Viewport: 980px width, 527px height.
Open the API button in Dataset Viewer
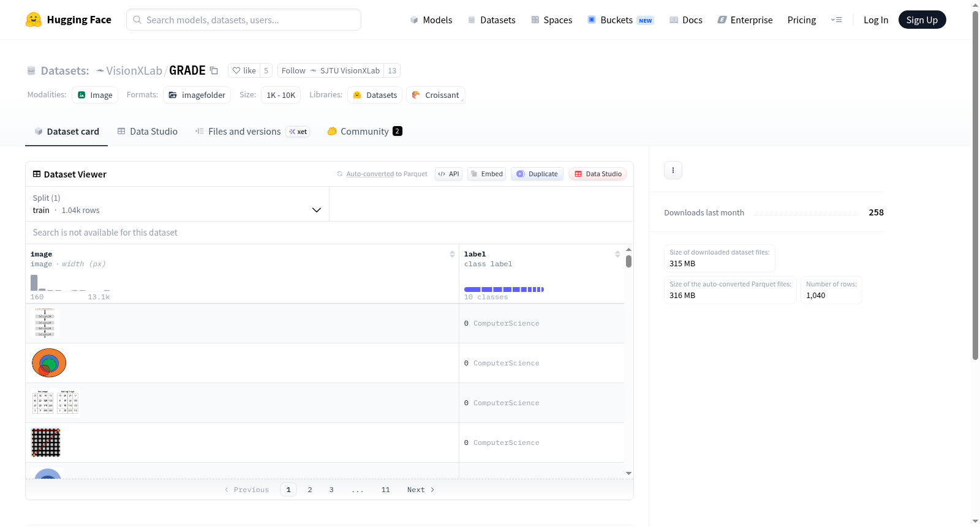448,174
